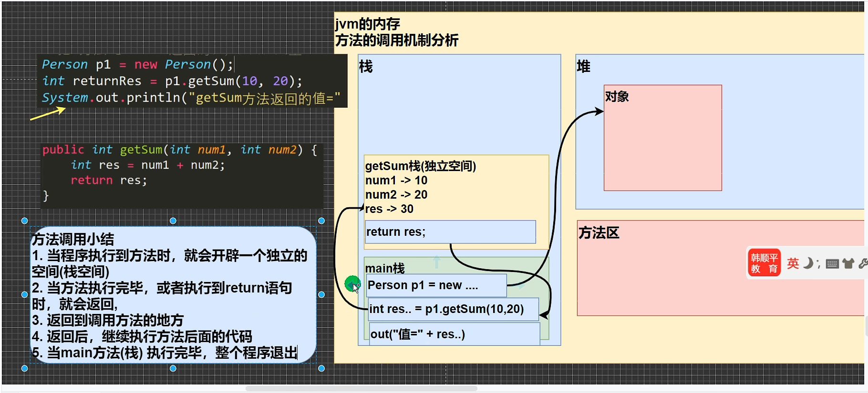Toggle the 英 input language indicator

point(793,263)
